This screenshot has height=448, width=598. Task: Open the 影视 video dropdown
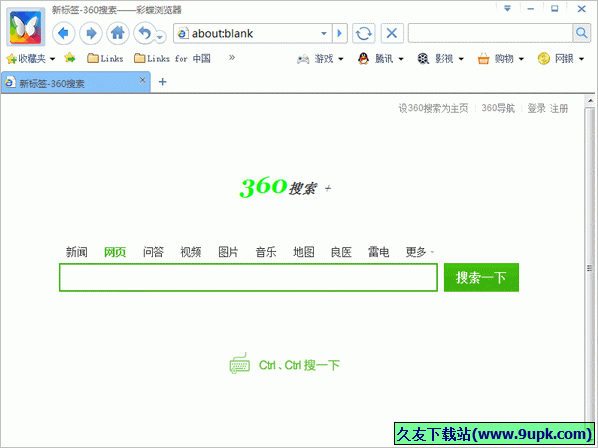pyautogui.click(x=440, y=59)
